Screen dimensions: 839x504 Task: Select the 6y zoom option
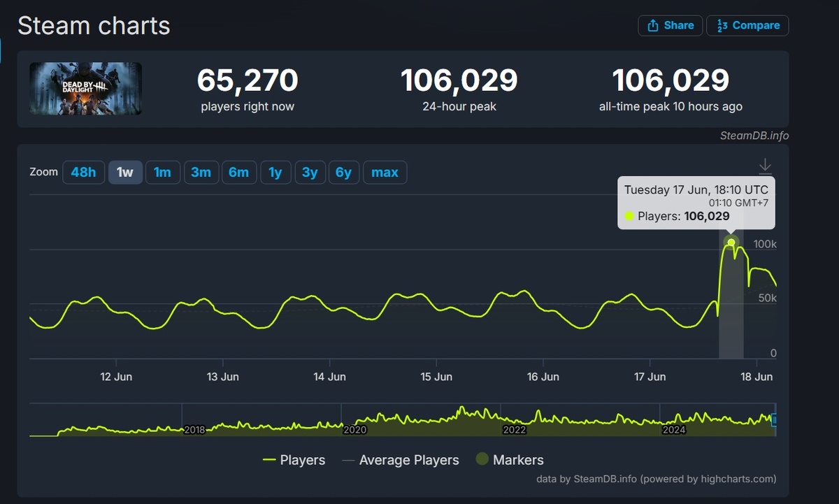[344, 172]
